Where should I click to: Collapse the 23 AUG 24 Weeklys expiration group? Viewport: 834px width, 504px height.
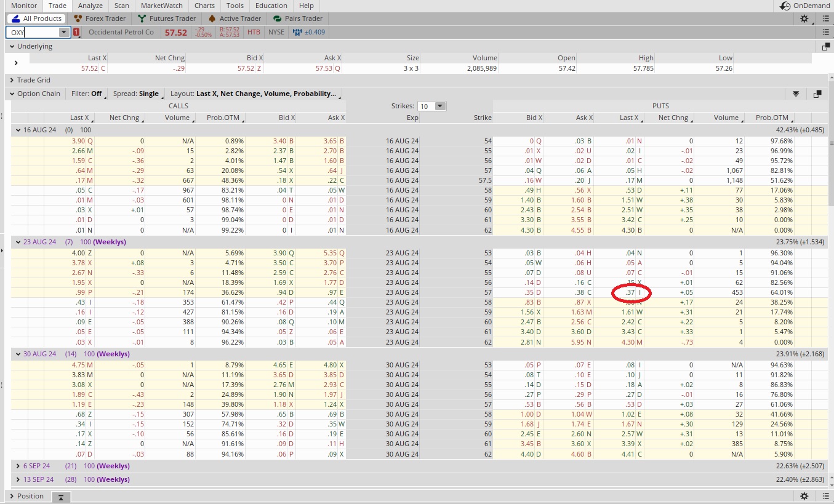coord(18,242)
